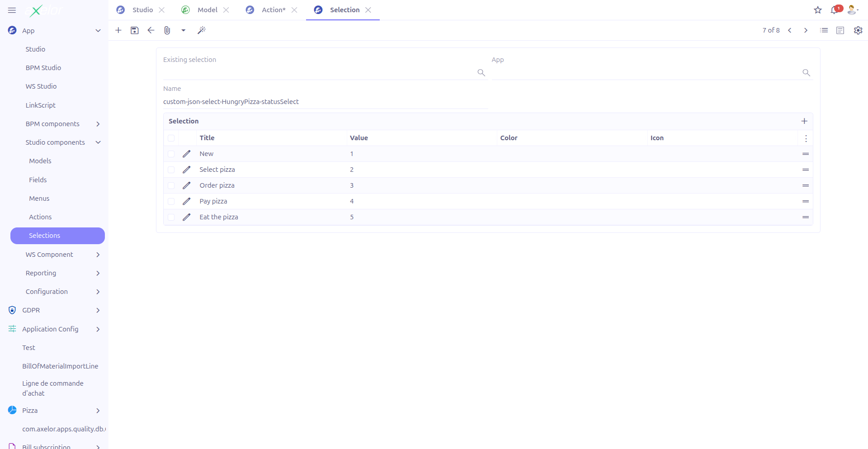Open the view settings gear

click(x=858, y=30)
